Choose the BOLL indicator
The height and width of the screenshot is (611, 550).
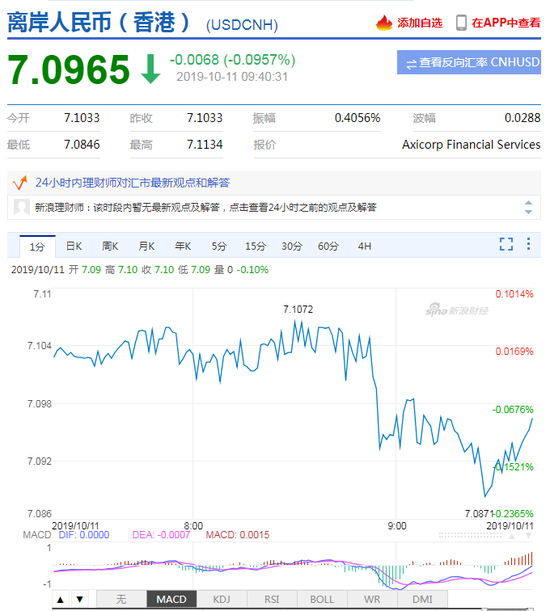coord(322,599)
